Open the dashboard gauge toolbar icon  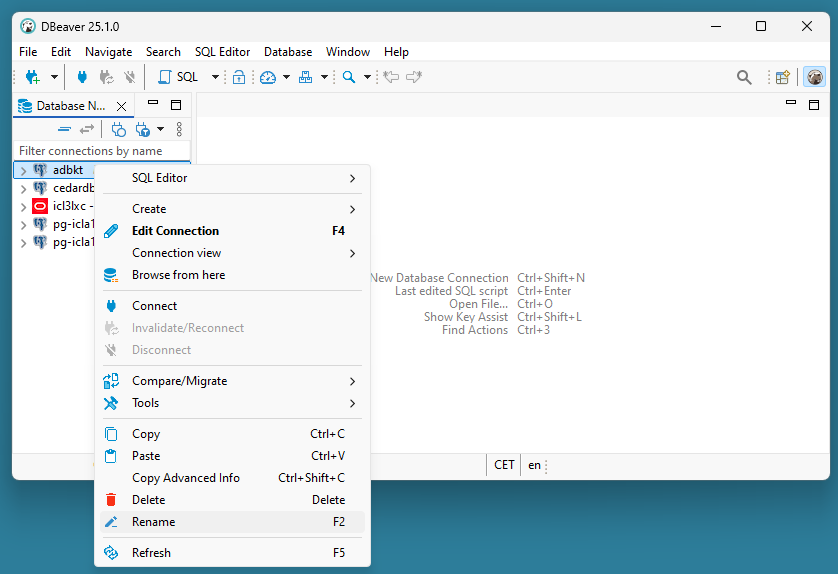[x=268, y=77]
